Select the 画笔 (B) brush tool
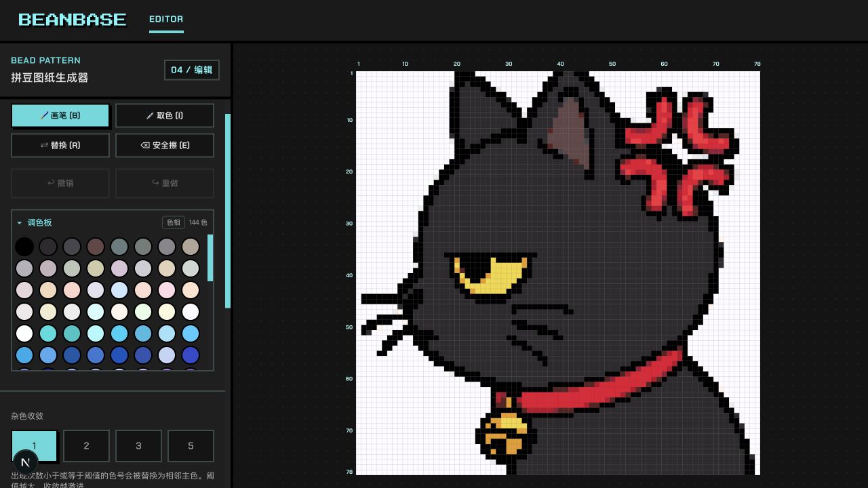Screen dimensions: 868x488 coord(60,115)
